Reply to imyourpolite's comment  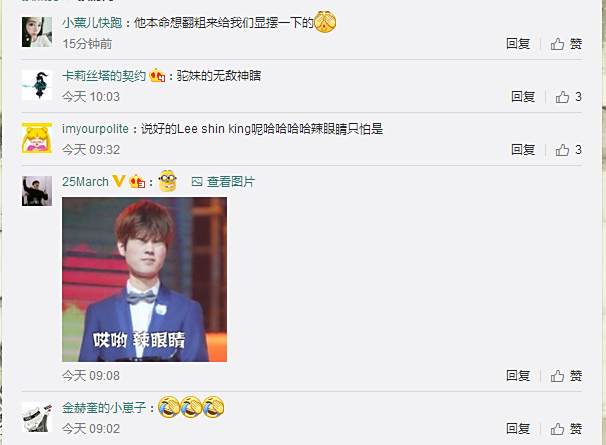pyautogui.click(x=523, y=149)
